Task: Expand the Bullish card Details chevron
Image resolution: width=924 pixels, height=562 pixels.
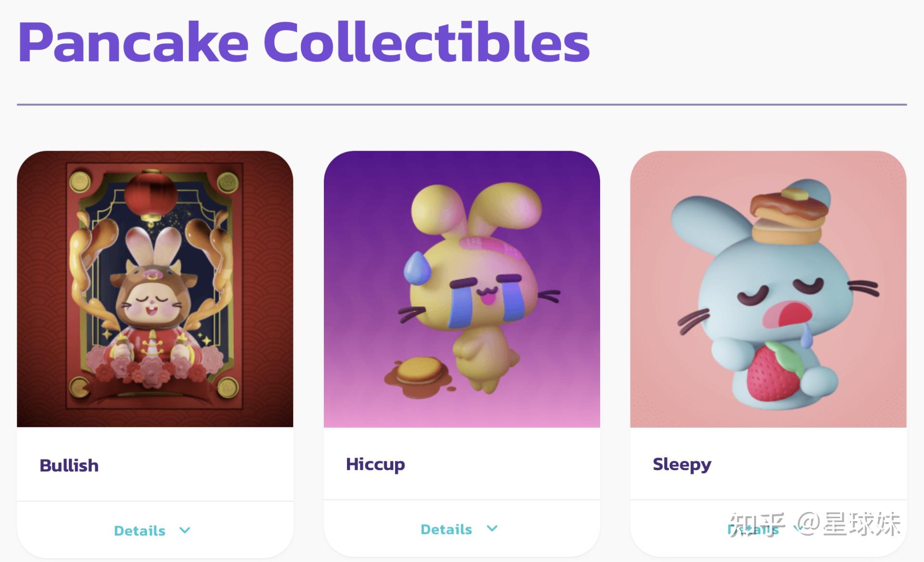Action: (x=185, y=530)
